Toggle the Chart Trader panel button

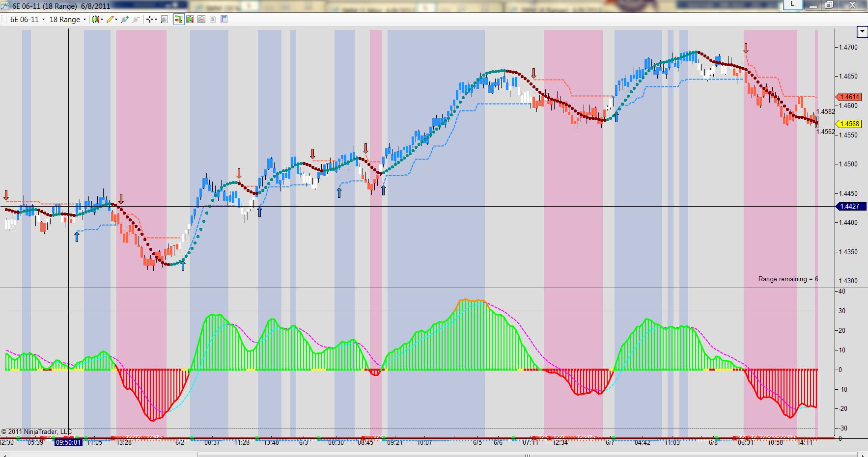coord(178,20)
